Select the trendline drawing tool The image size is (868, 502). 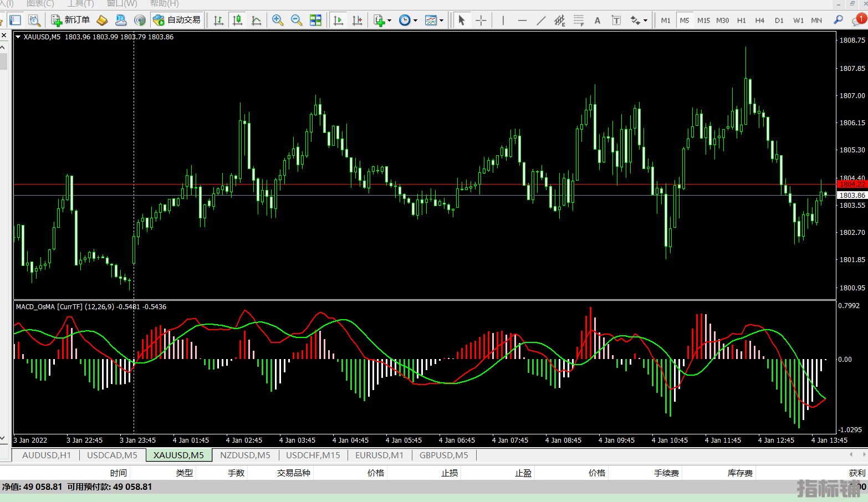[541, 21]
